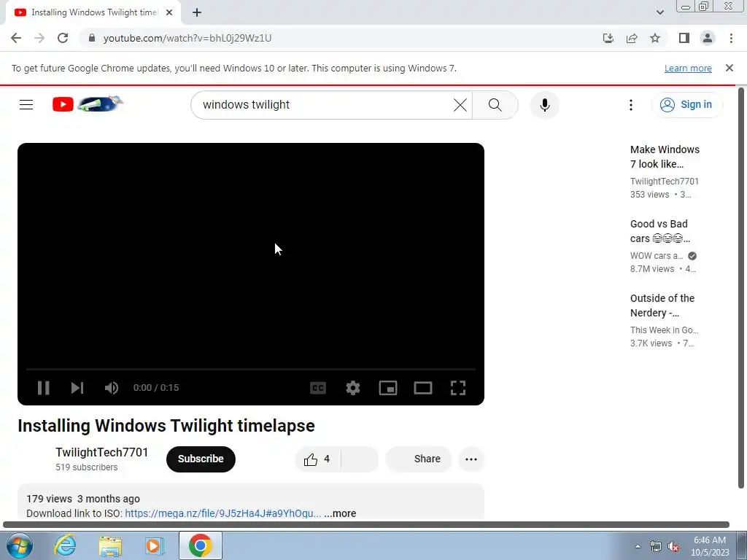The width and height of the screenshot is (747, 560).
Task: Open Windows Media Player from taskbar
Action: (155, 545)
